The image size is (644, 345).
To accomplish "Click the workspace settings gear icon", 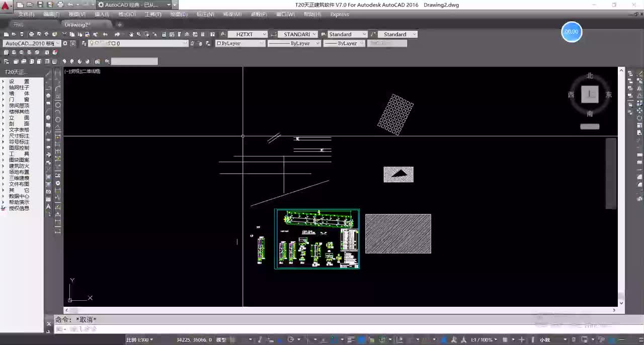I will pos(65,43).
